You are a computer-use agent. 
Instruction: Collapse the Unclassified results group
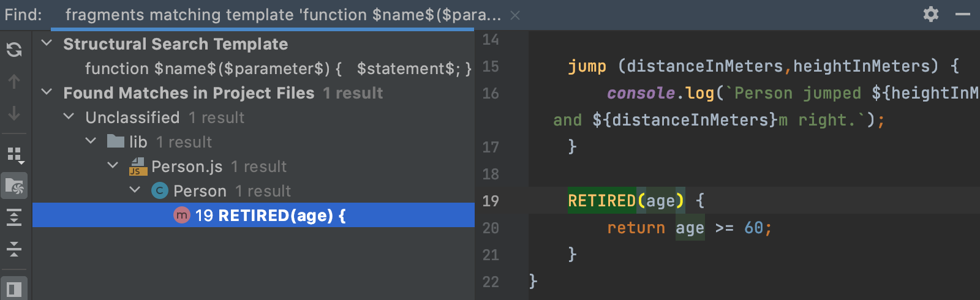69,117
